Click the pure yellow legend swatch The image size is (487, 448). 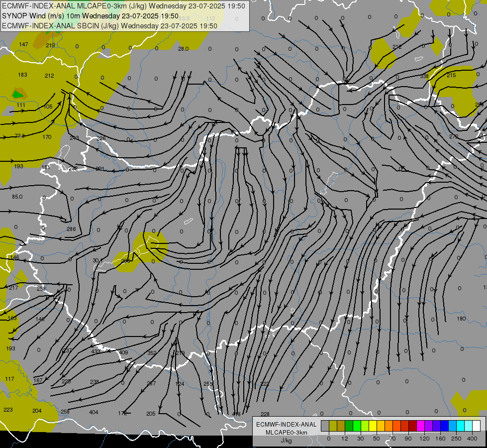[373, 426]
